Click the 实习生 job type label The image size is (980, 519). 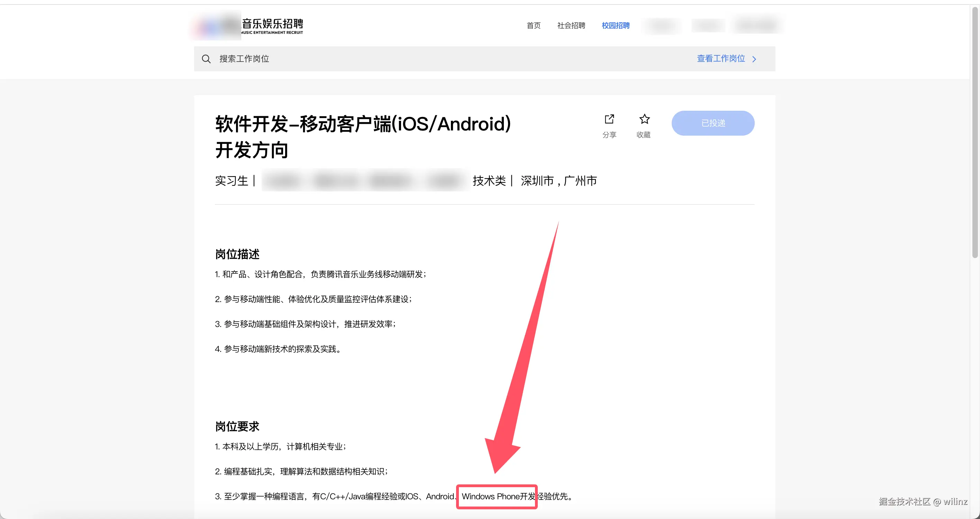coord(231,181)
